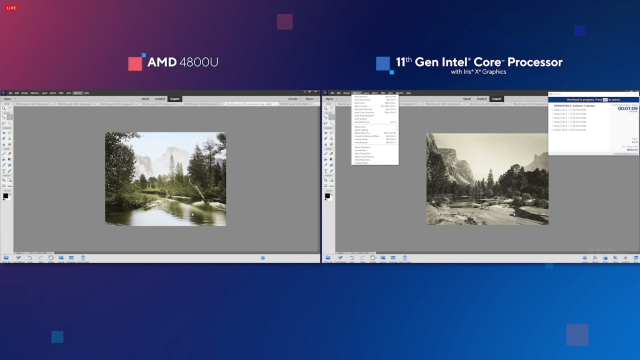Select the Blur tool in Intel window
Screen dimensions: 640x360
[326, 144]
